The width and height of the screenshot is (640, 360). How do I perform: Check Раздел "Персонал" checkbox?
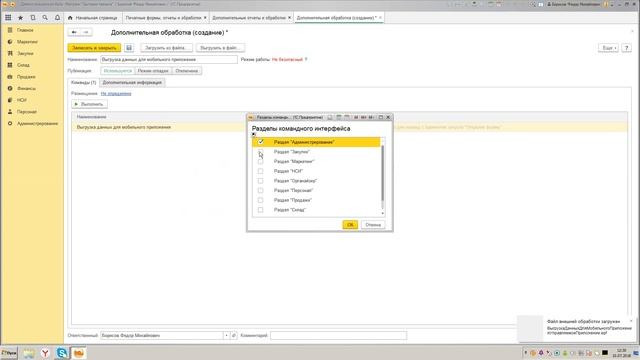(260, 191)
